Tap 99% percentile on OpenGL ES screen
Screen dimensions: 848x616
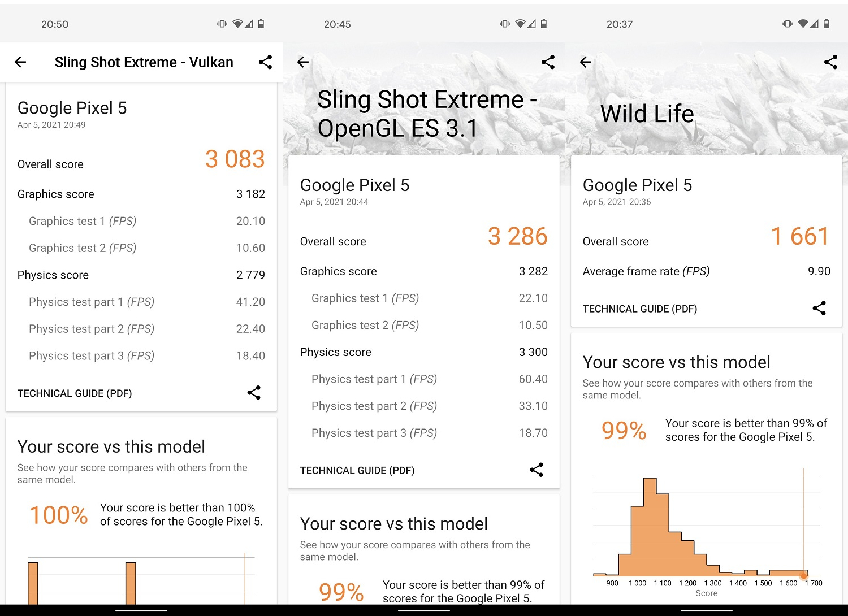(x=341, y=592)
